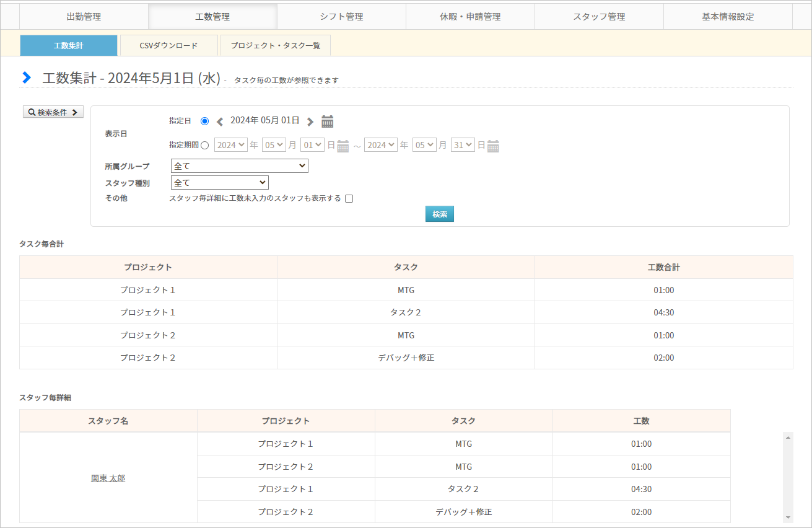Image resolution: width=812 pixels, height=528 pixels.
Task: Select the 指定日 radio button
Action: coord(205,121)
